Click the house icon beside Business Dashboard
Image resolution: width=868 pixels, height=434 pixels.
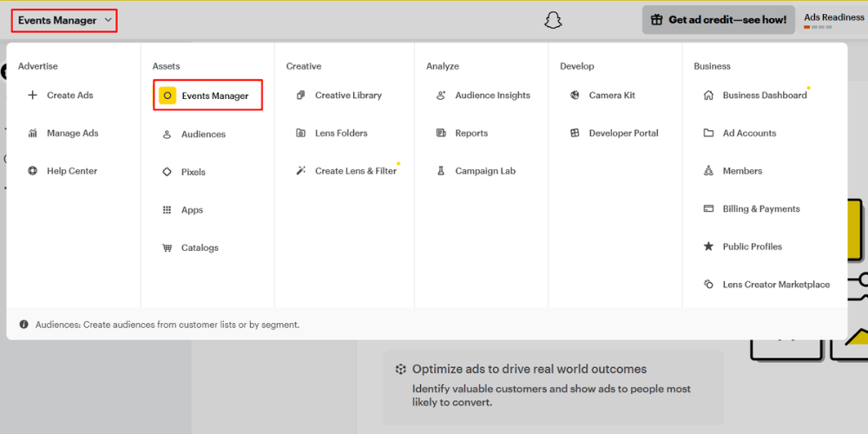[708, 95]
